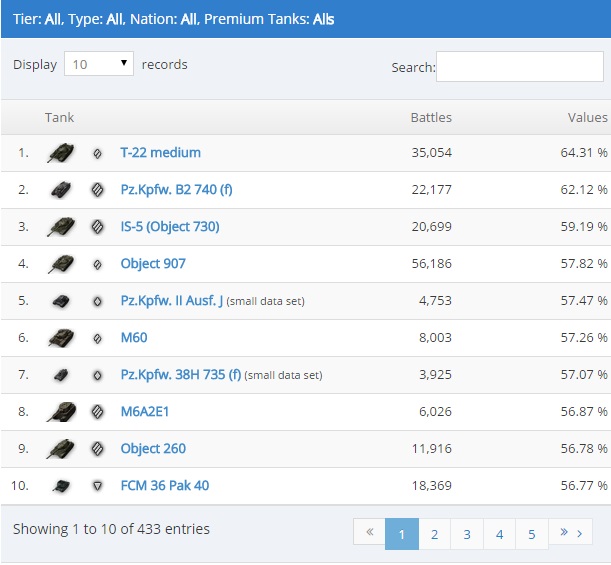Click the 56,186 battles value
This screenshot has height=565, width=611.
(432, 264)
